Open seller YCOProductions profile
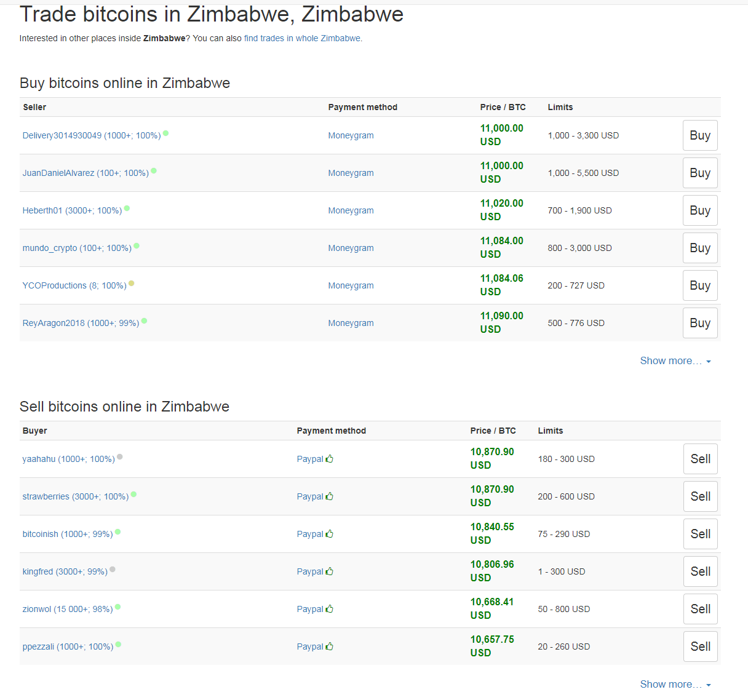 (x=74, y=285)
